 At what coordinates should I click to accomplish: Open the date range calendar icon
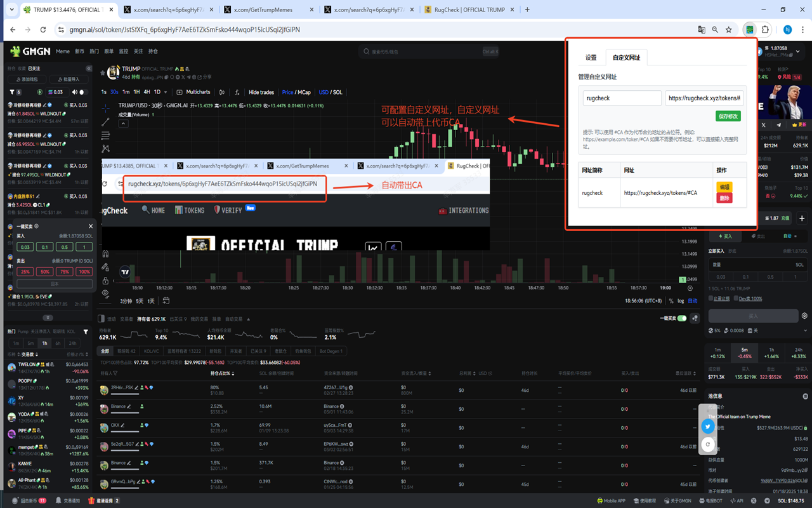click(x=166, y=300)
